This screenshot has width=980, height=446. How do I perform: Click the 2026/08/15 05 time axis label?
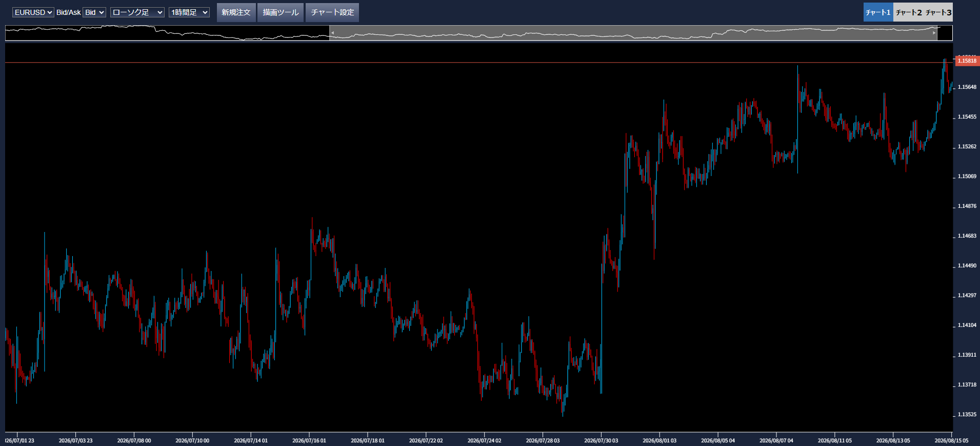coord(951,441)
